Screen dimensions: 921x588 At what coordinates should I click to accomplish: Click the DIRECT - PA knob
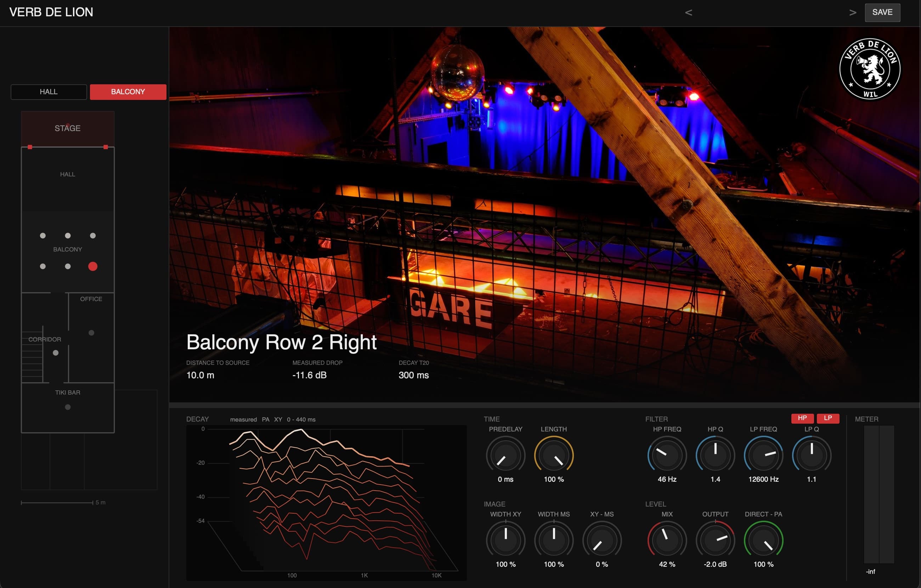763,540
